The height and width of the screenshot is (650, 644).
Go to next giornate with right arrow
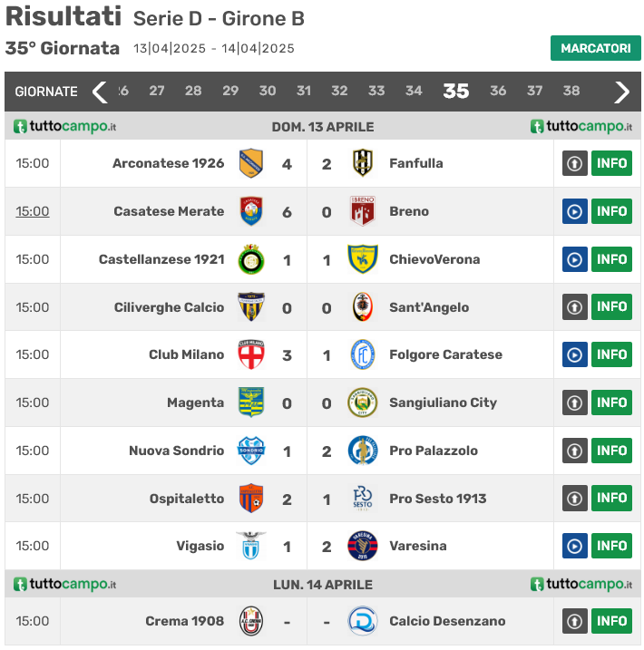click(622, 92)
